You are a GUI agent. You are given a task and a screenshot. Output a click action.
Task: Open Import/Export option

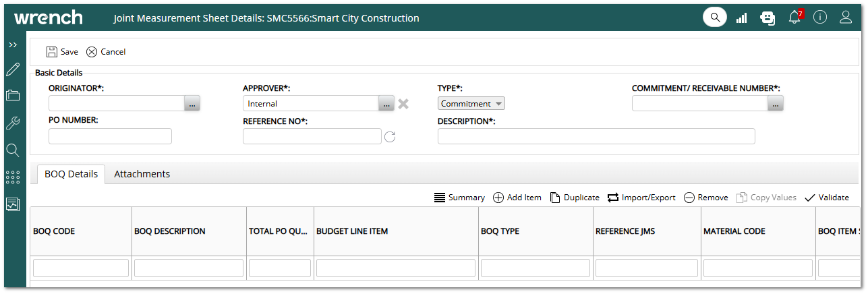point(641,198)
